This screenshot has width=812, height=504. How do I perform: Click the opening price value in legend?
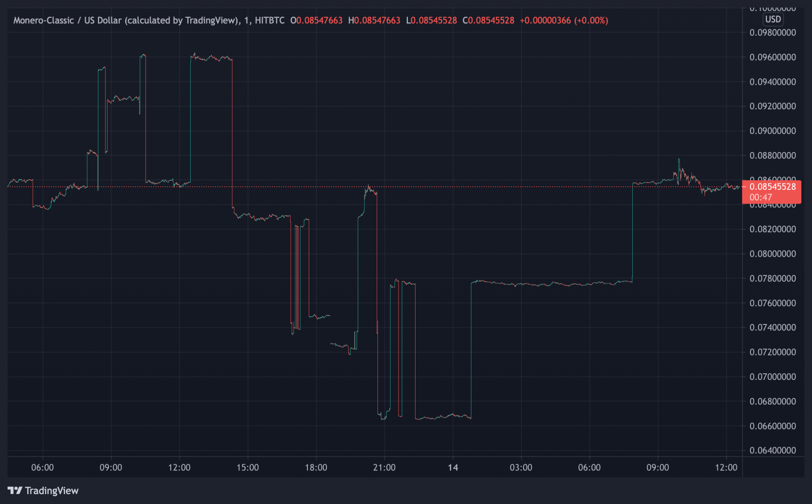(x=319, y=20)
